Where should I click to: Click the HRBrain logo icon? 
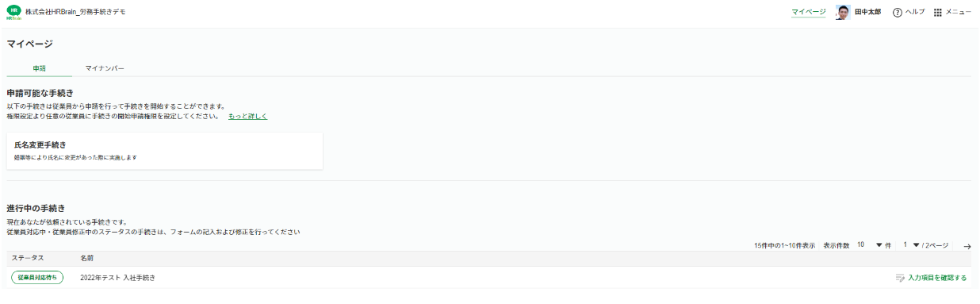click(x=13, y=13)
